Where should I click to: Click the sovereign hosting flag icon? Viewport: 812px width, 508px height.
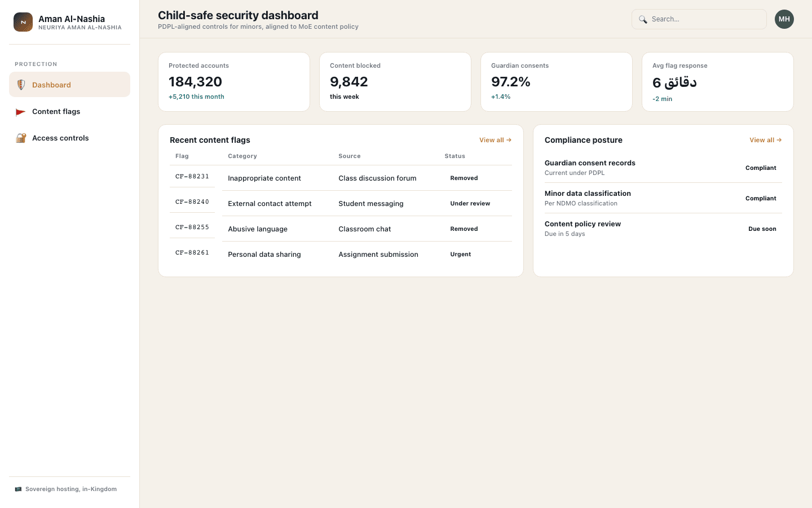click(18, 489)
